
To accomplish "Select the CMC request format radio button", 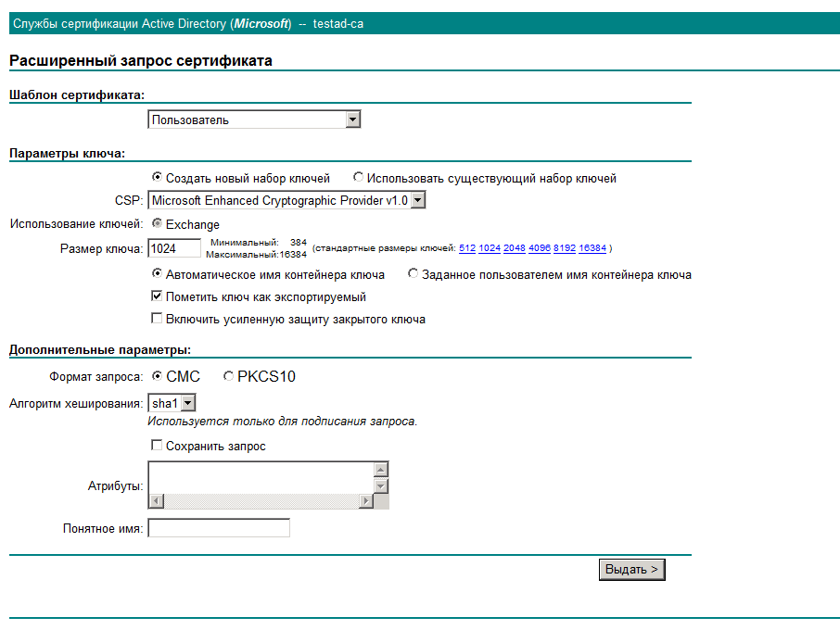I will click(157, 376).
